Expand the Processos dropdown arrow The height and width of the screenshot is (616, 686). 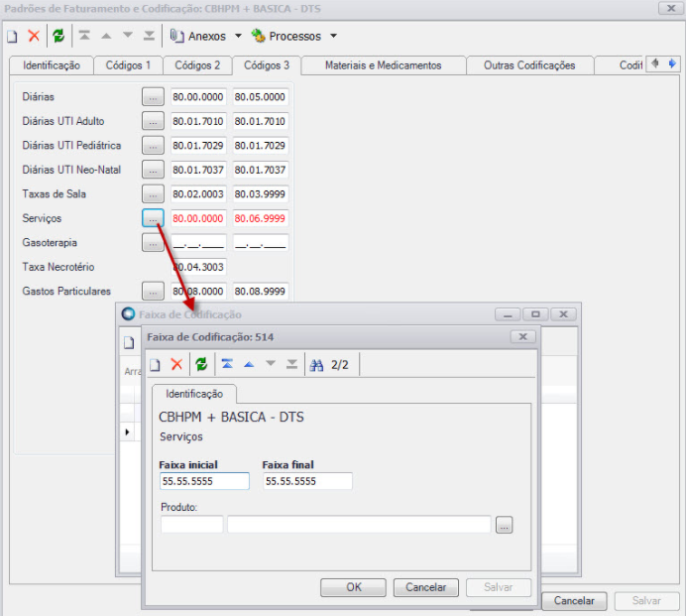pyautogui.click(x=333, y=36)
